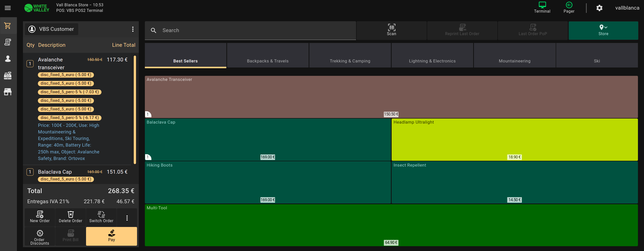Viewport: 644px width, 251px height.
Task: Open the store front sidebar icon
Action: click(8, 92)
